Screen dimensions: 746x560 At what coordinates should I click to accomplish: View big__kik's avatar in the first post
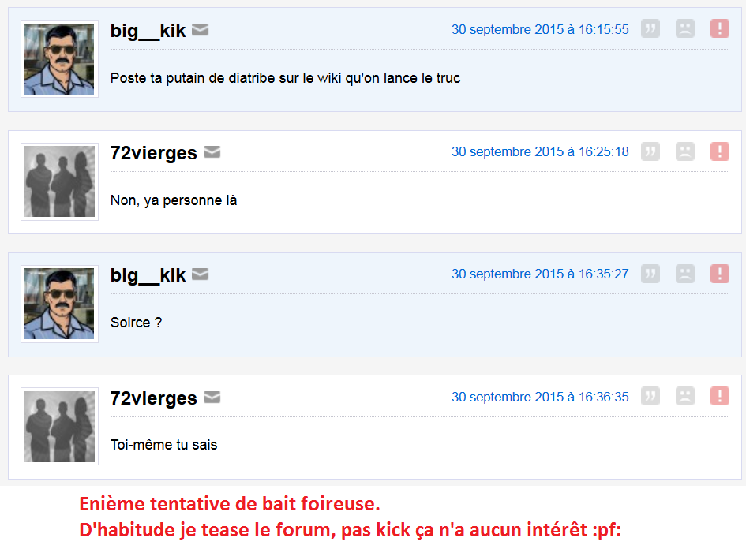click(x=59, y=59)
